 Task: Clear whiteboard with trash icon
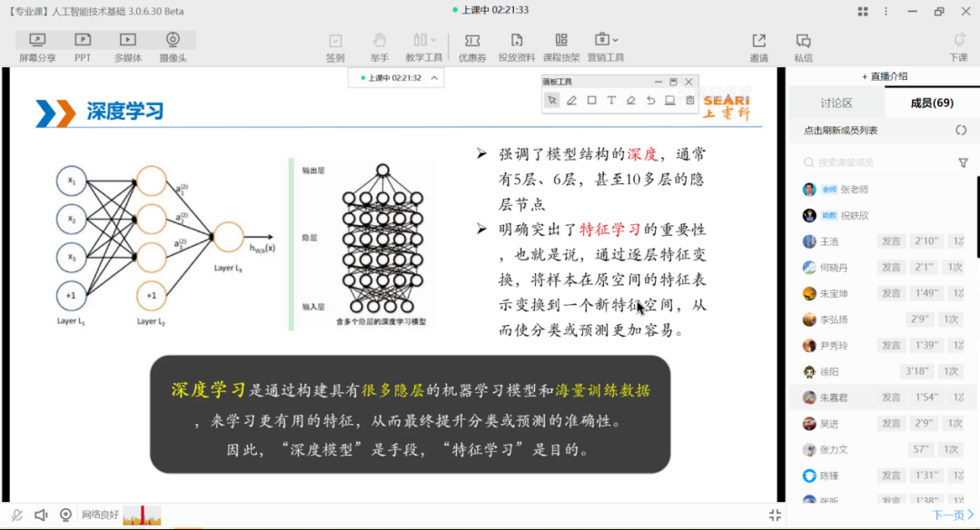690,101
